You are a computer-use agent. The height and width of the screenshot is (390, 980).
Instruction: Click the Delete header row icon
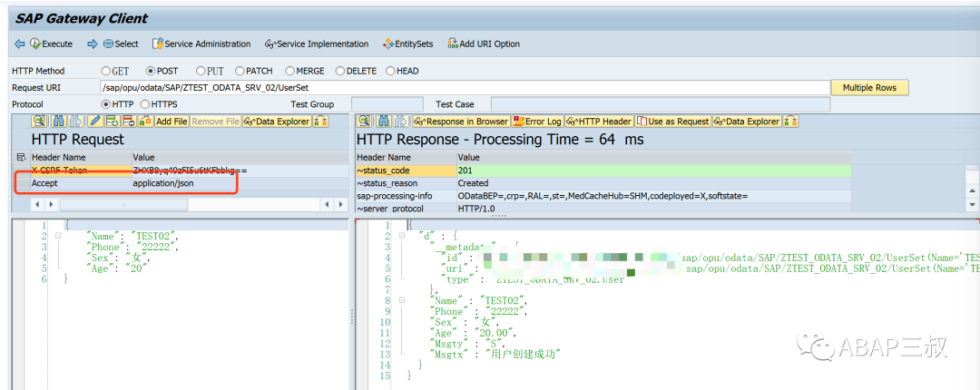[129, 122]
